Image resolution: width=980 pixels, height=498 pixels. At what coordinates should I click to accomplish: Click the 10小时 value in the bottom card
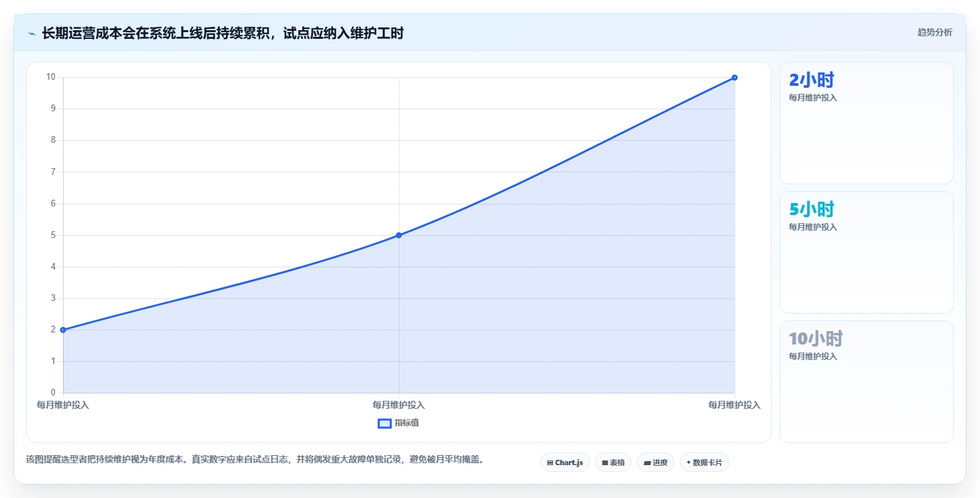click(x=816, y=338)
